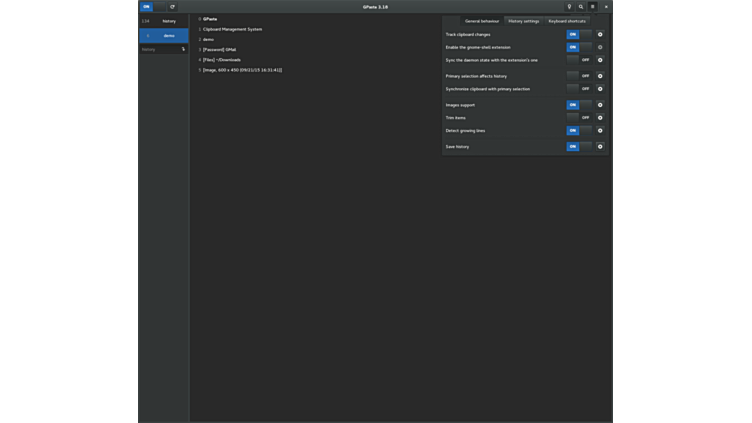Toggle the Track clipboard changes switch
Screen dimensions: 752x423
[578, 34]
